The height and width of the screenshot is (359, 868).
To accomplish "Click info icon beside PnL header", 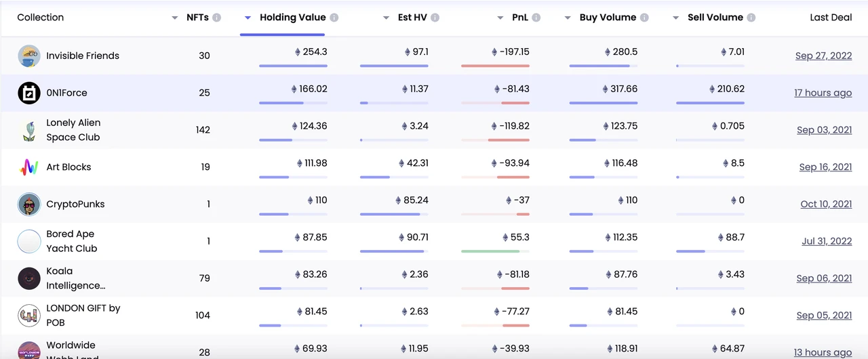I will 536,18.
